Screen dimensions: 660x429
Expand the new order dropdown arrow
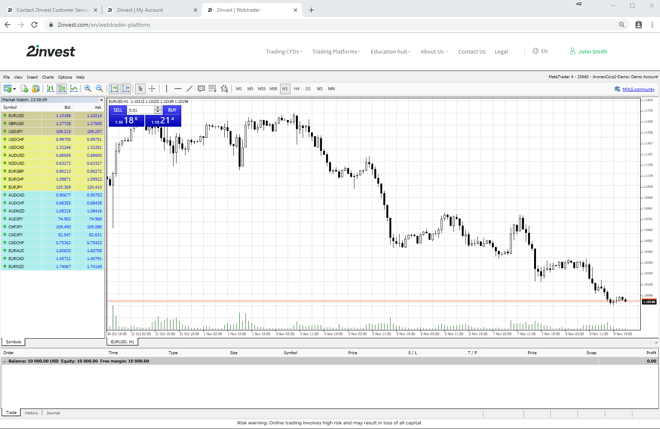tap(14, 89)
